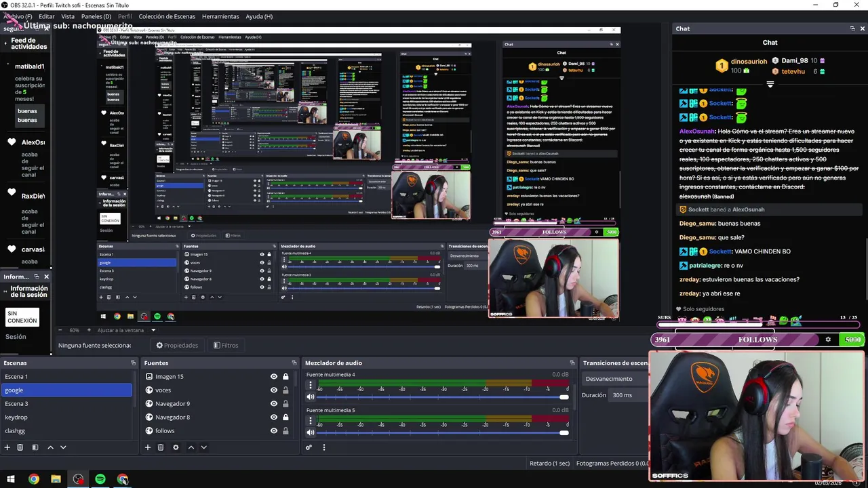Unlock the Navegador 8 source

click(x=285, y=418)
